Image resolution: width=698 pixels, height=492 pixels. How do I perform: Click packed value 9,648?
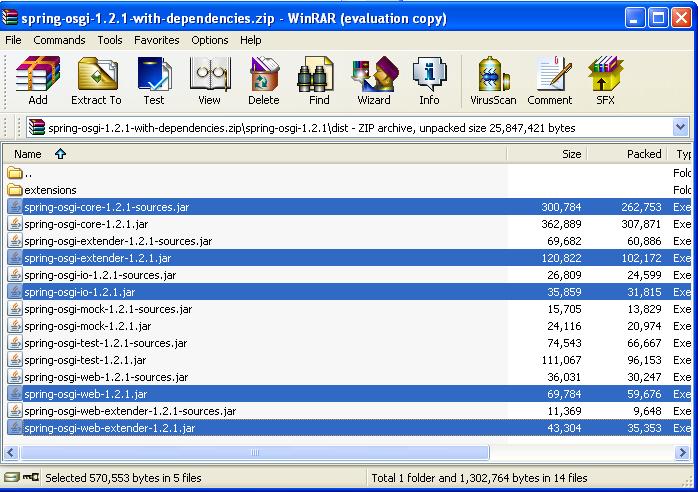(x=647, y=411)
